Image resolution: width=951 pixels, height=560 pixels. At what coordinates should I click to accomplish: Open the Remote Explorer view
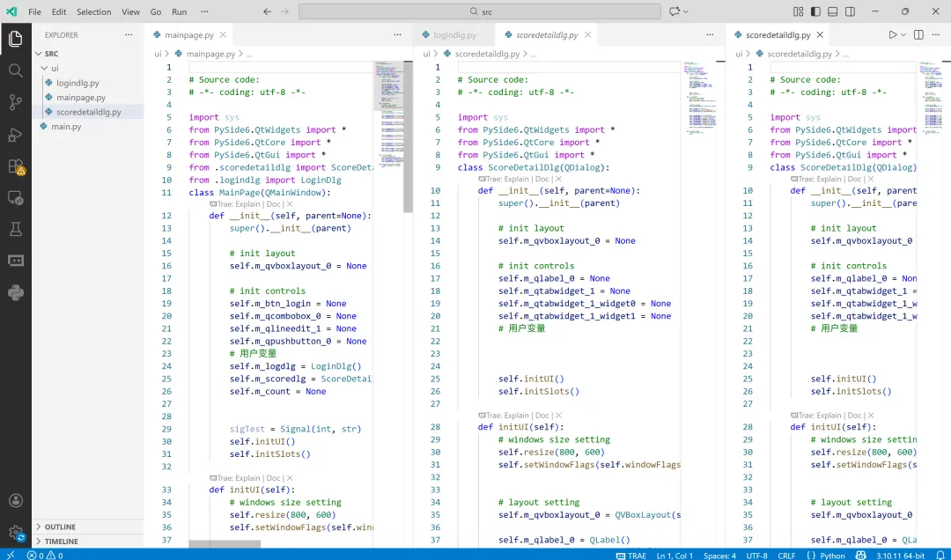pos(15,198)
